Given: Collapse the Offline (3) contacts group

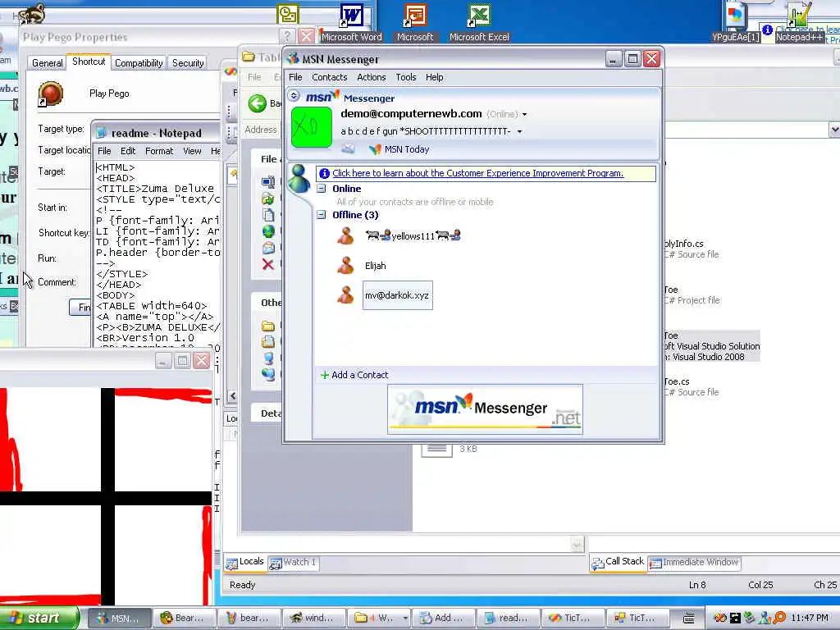Looking at the screenshot, I should pyautogui.click(x=322, y=215).
